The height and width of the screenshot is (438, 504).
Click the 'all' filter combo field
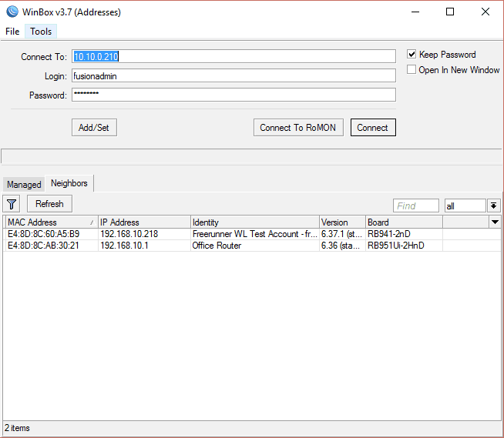pyautogui.click(x=465, y=206)
